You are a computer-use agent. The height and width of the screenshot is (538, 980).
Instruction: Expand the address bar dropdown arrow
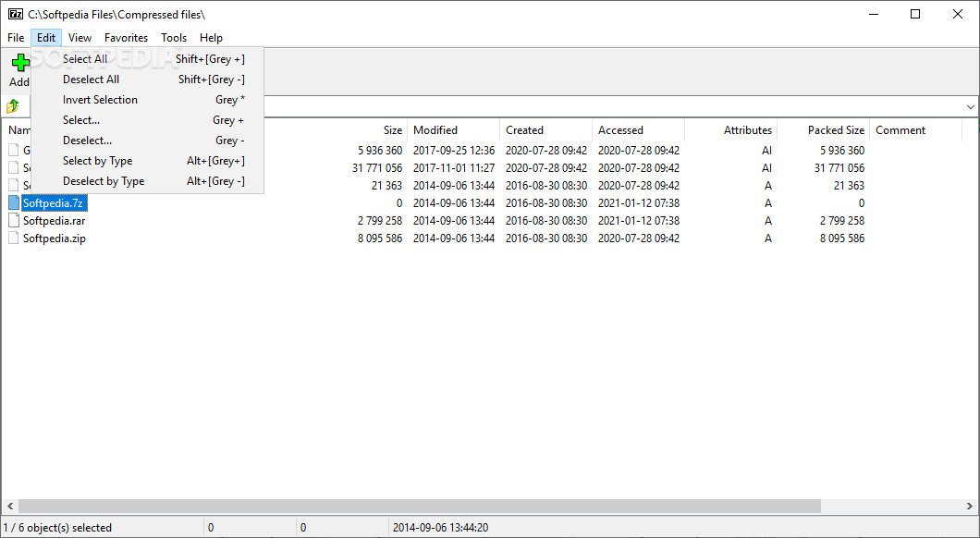tap(971, 107)
